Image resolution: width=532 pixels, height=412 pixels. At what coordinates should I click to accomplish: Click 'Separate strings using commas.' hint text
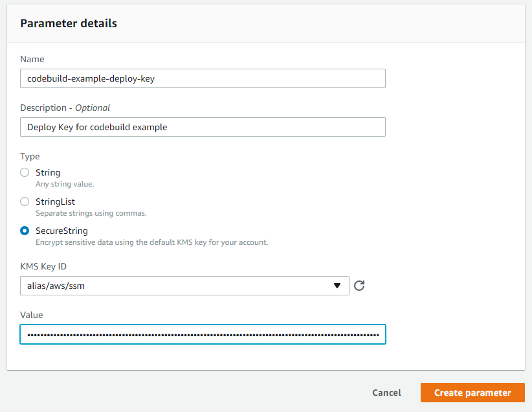(x=91, y=213)
